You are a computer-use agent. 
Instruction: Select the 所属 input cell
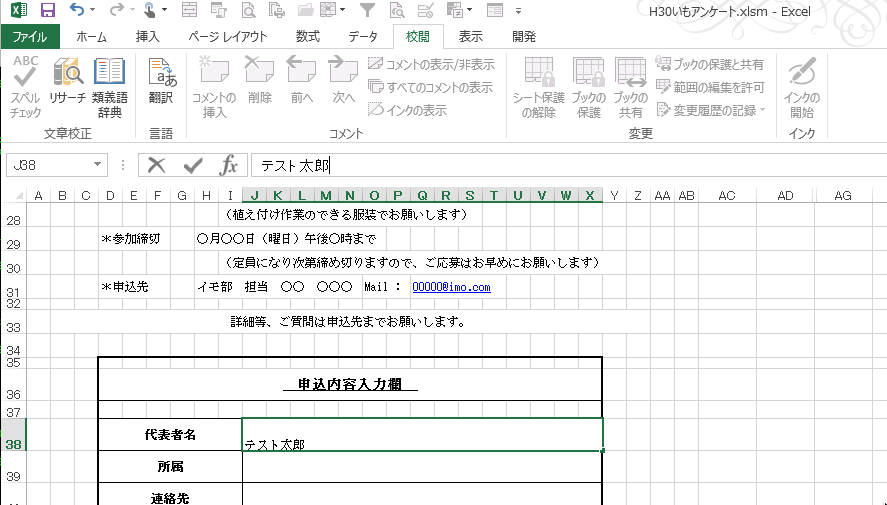[x=421, y=466]
